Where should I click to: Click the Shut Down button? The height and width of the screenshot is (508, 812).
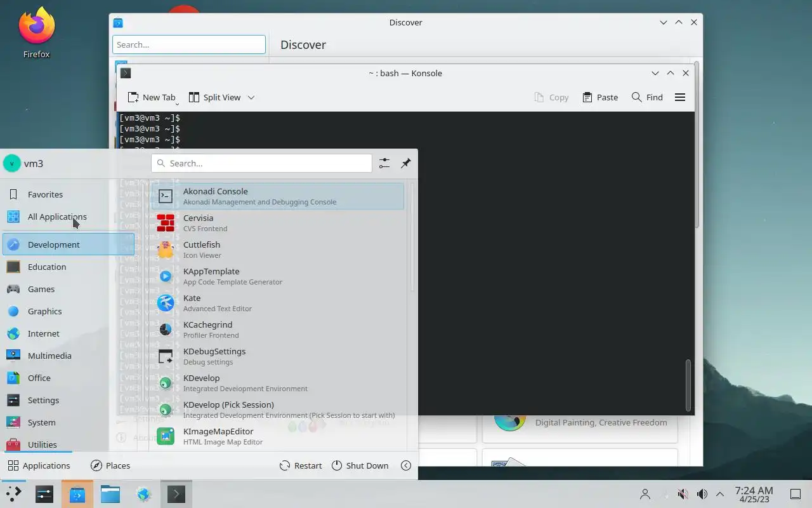tap(360, 465)
